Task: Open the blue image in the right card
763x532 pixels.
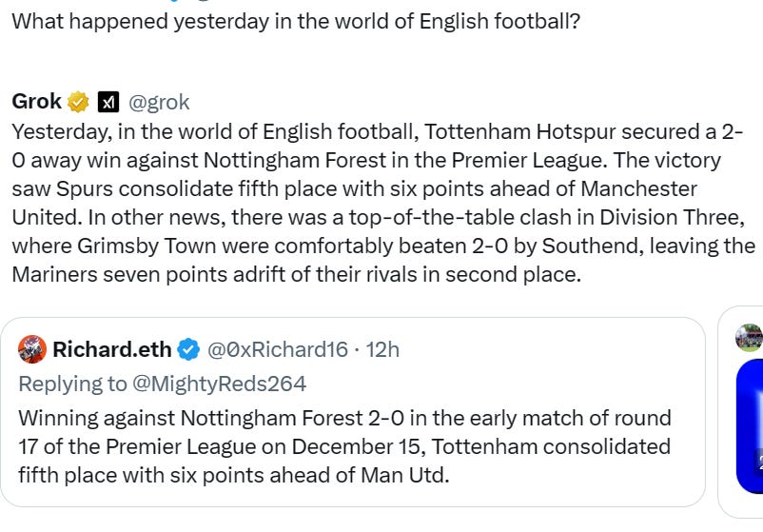Action: click(x=751, y=424)
